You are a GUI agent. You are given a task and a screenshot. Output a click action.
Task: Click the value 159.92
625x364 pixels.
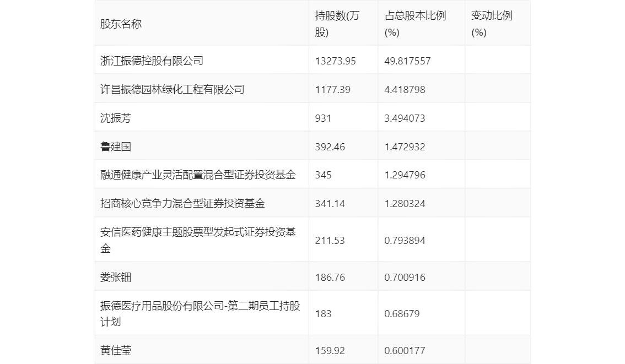click(330, 350)
